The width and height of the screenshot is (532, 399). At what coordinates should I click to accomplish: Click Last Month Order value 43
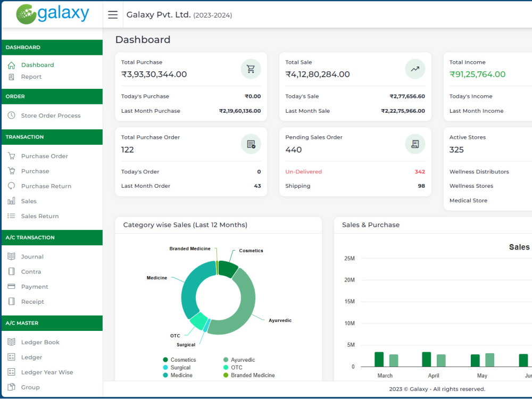tap(257, 186)
